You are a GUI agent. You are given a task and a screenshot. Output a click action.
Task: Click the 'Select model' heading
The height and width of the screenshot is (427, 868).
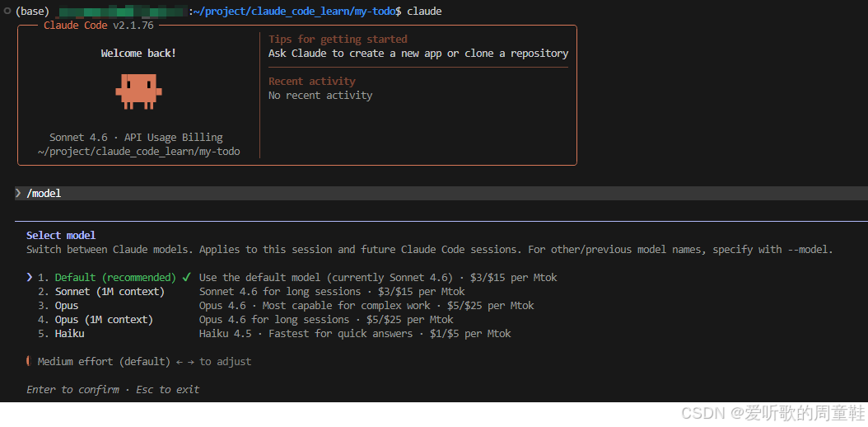(x=61, y=236)
